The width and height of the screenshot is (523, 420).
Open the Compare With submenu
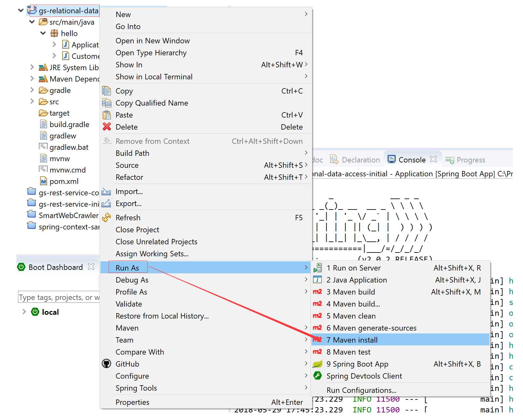206,352
